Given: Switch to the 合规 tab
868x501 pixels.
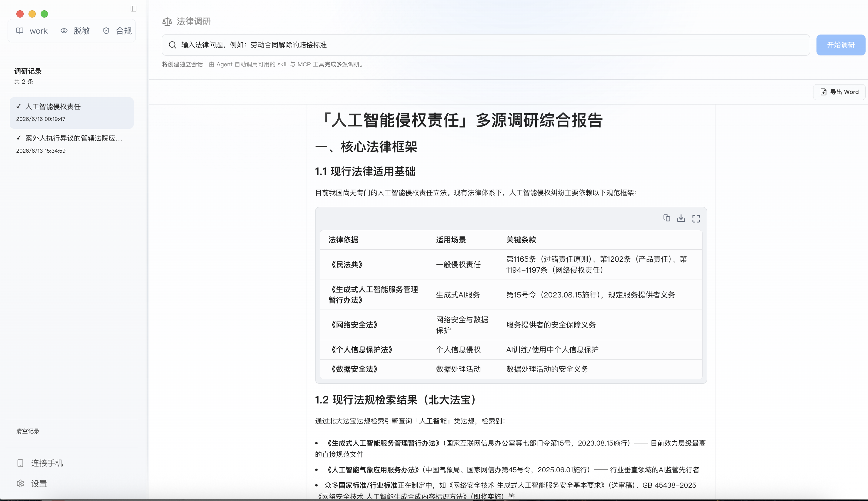Looking at the screenshot, I should point(117,31).
